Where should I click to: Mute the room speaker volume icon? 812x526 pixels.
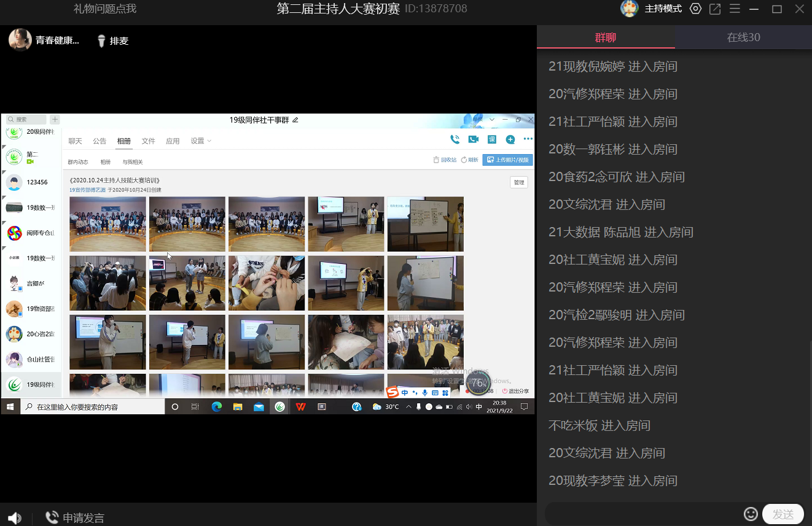[14, 518]
